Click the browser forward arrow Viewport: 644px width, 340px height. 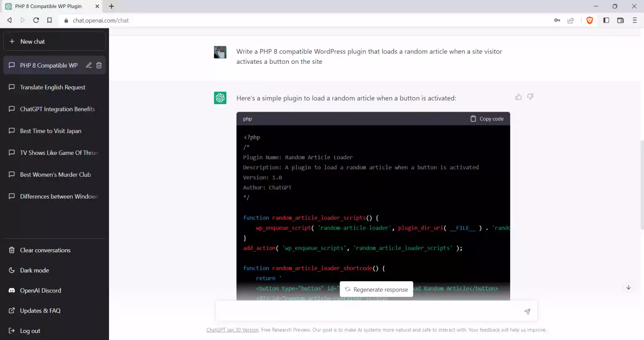(x=23, y=20)
